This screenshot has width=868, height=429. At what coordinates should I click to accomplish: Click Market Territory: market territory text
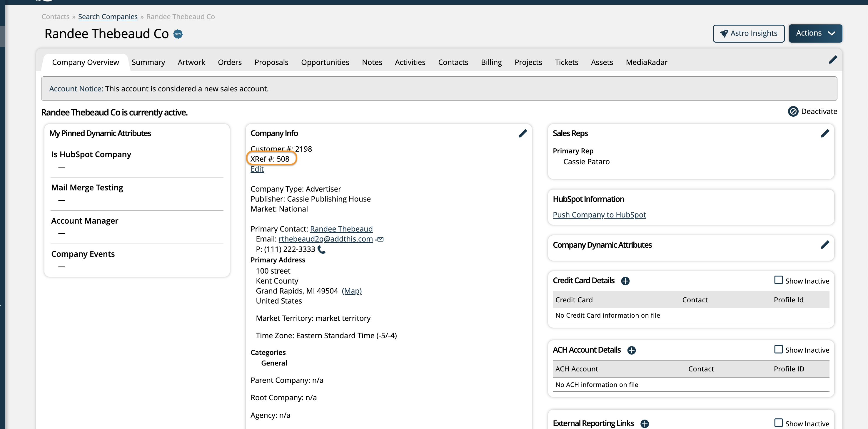(313, 318)
